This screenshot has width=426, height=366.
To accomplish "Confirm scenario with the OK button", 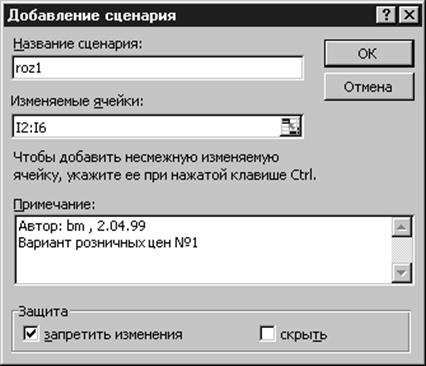I will (369, 53).
